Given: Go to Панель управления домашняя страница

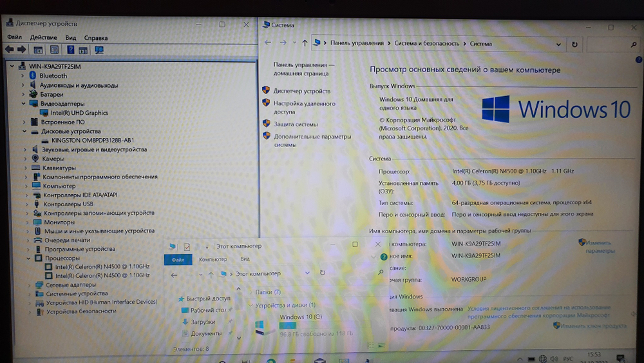Looking at the screenshot, I should click(303, 69).
